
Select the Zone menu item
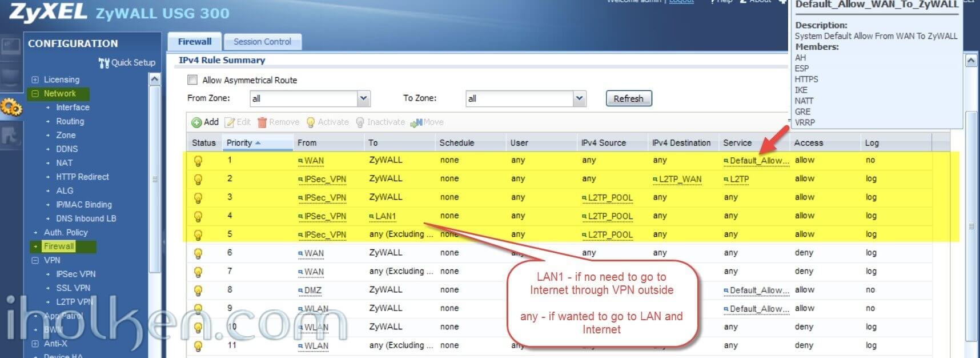tap(66, 135)
